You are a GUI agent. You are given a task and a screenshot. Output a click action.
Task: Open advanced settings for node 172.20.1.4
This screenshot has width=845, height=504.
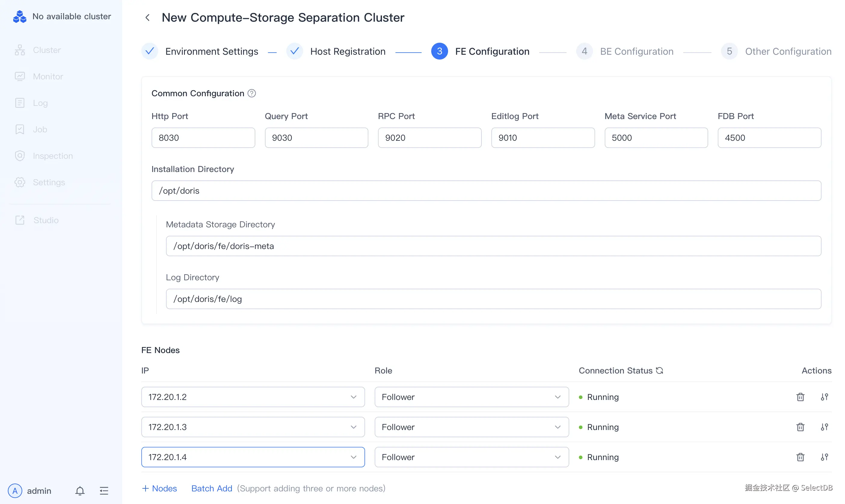tap(824, 457)
